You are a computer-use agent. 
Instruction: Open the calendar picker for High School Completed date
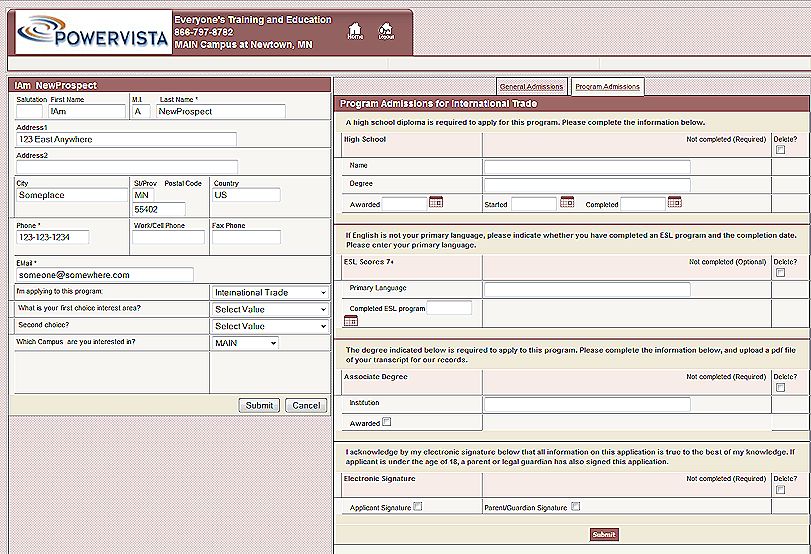click(674, 202)
